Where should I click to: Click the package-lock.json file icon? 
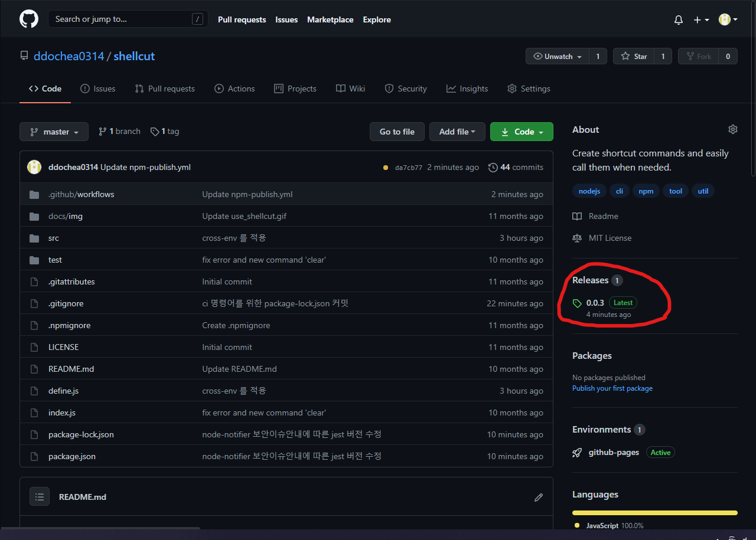pyautogui.click(x=34, y=434)
